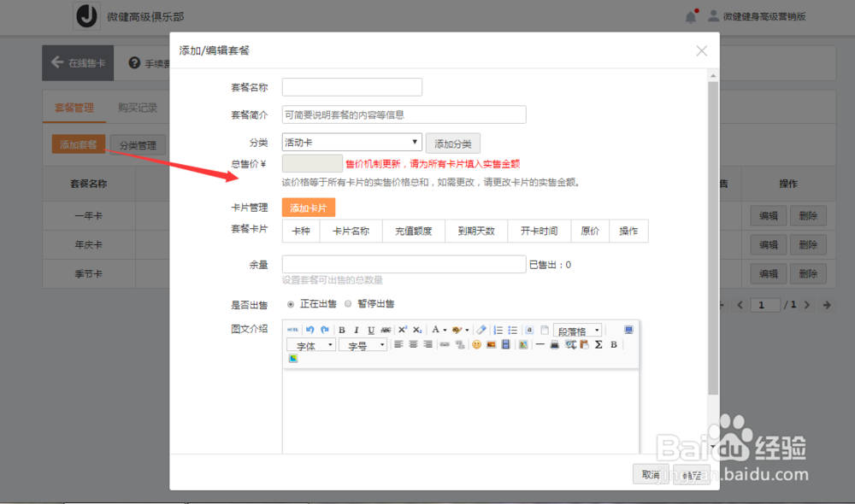Screen dimensions: 855x504
Task: Click the undo arrow in editor toolbar
Action: pyautogui.click(x=310, y=330)
